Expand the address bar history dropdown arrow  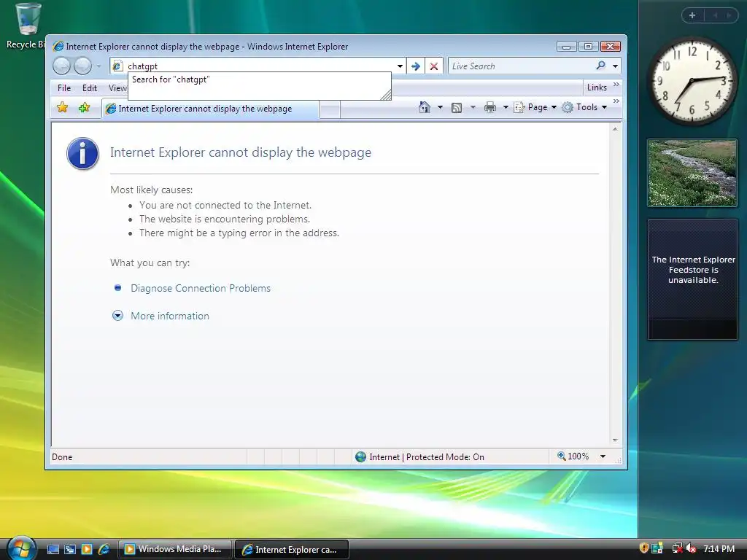(x=400, y=66)
